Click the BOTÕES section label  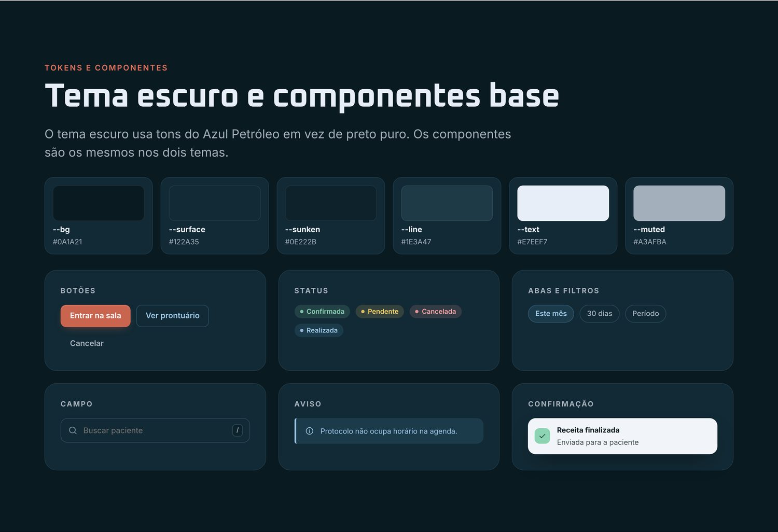pyautogui.click(x=78, y=291)
